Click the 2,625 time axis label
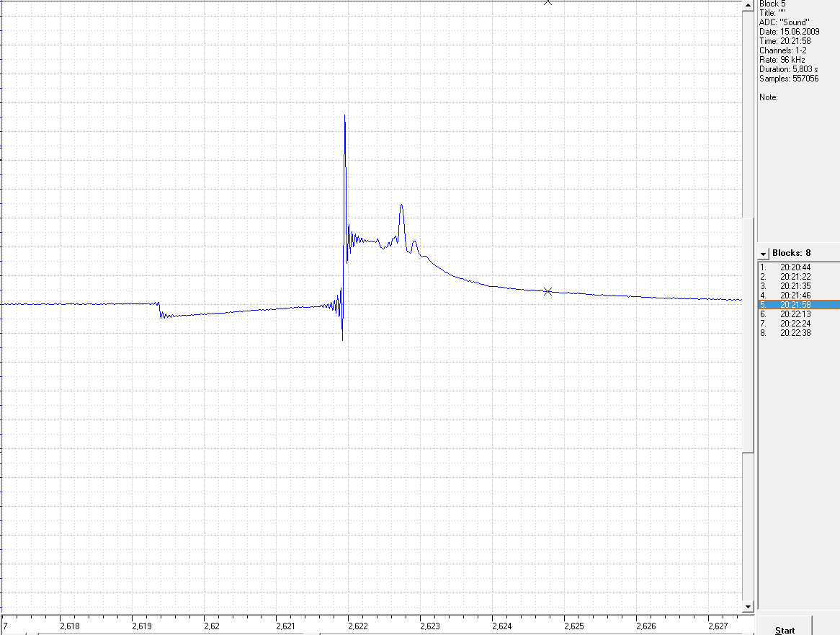840x635 pixels. [x=573, y=626]
